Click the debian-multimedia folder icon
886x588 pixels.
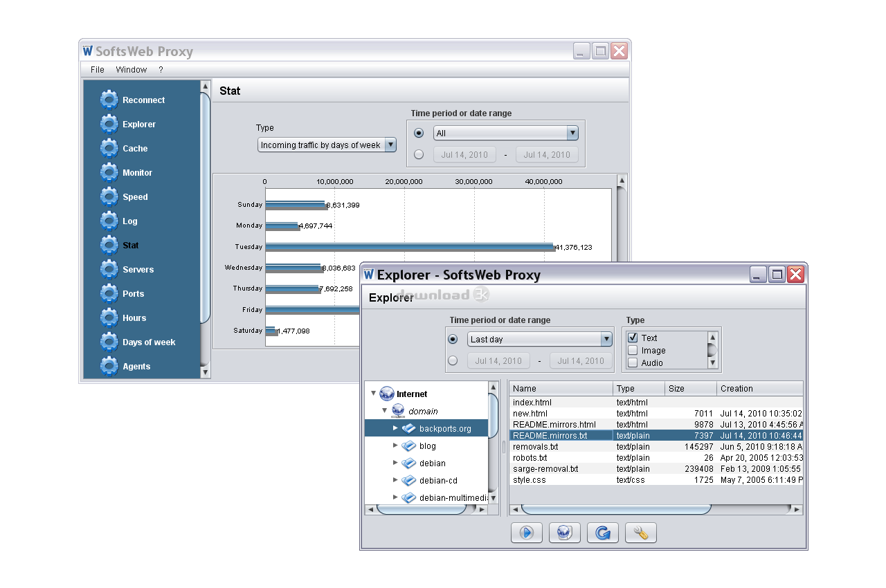409,498
